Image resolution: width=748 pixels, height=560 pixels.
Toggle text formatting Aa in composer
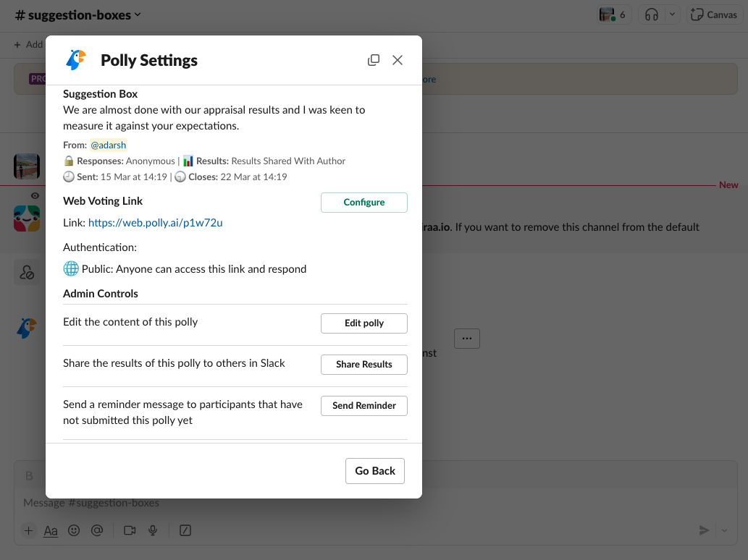click(x=51, y=530)
